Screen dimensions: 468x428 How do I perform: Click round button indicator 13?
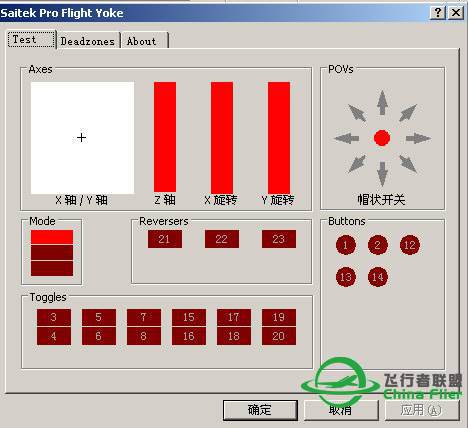(346, 277)
